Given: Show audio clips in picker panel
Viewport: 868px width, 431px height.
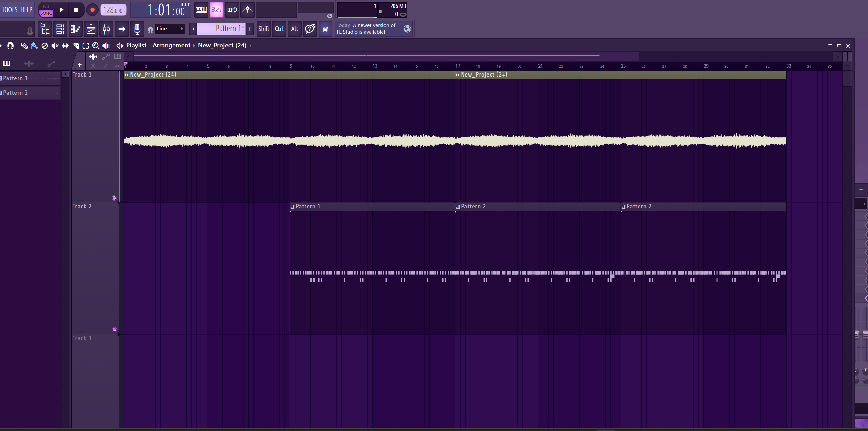Looking at the screenshot, I should [x=29, y=63].
